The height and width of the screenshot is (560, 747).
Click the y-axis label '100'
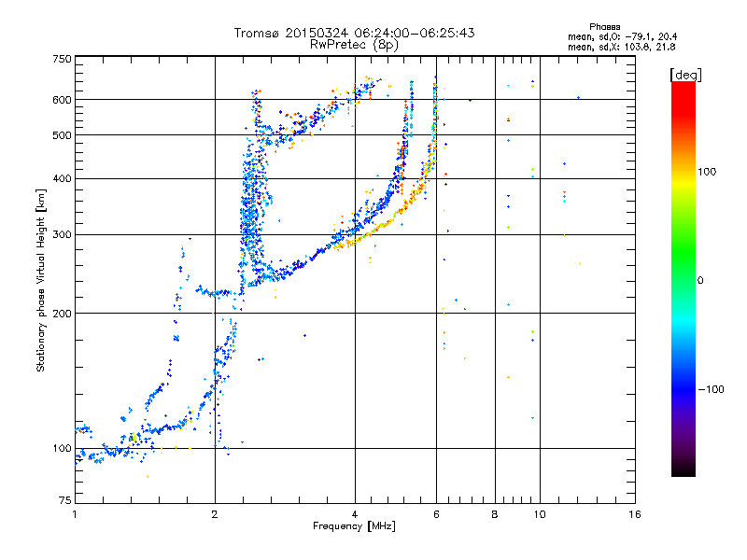[62, 449]
